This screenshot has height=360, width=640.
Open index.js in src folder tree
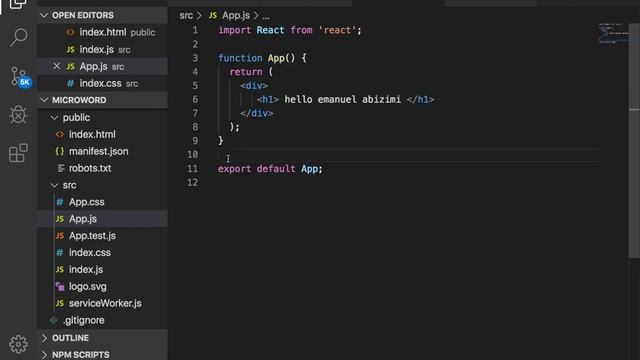click(102, 270)
